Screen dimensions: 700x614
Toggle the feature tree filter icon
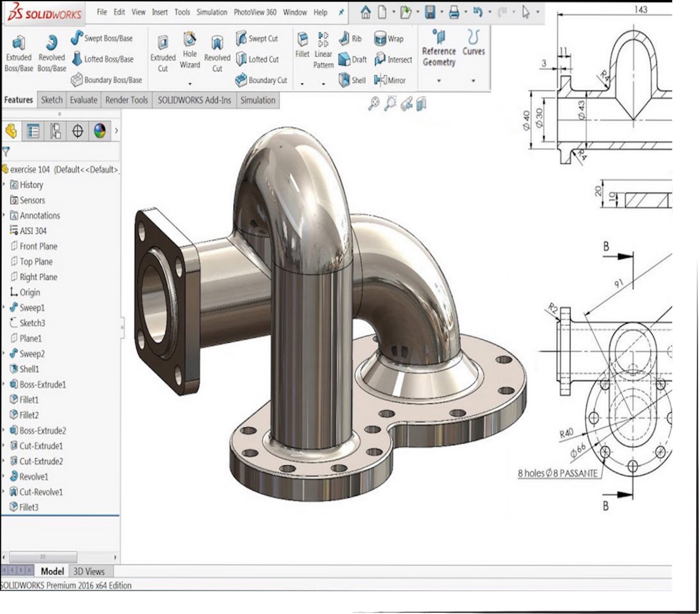coord(6,152)
